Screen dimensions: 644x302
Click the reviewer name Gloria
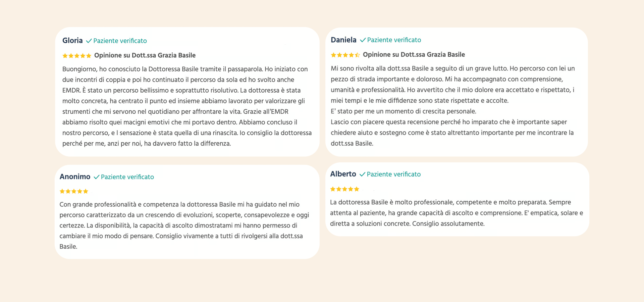(x=72, y=41)
